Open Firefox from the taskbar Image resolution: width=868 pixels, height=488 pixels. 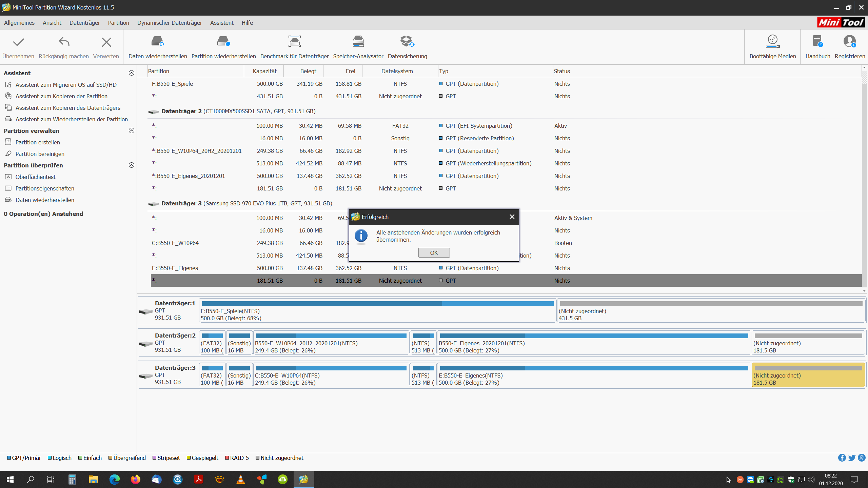[x=136, y=479]
